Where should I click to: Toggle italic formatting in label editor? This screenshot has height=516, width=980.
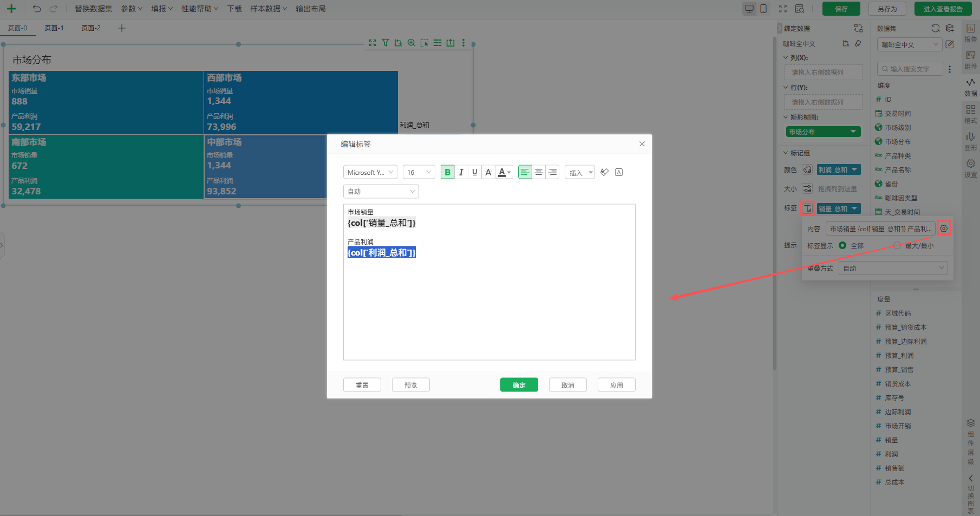click(x=461, y=172)
